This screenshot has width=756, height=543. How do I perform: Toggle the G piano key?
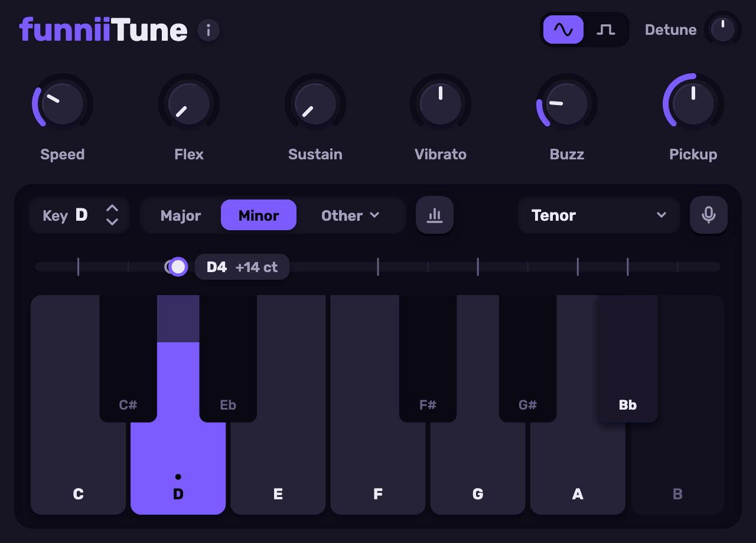478,466
